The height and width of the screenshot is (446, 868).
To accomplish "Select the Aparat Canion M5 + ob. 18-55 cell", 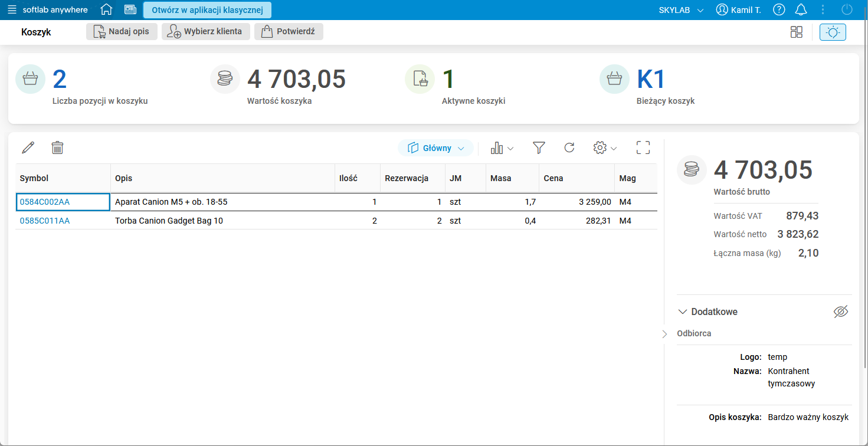I will [223, 202].
